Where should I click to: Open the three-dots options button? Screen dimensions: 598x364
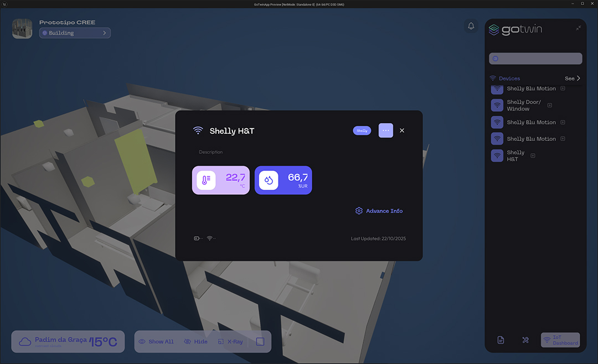coord(386,131)
